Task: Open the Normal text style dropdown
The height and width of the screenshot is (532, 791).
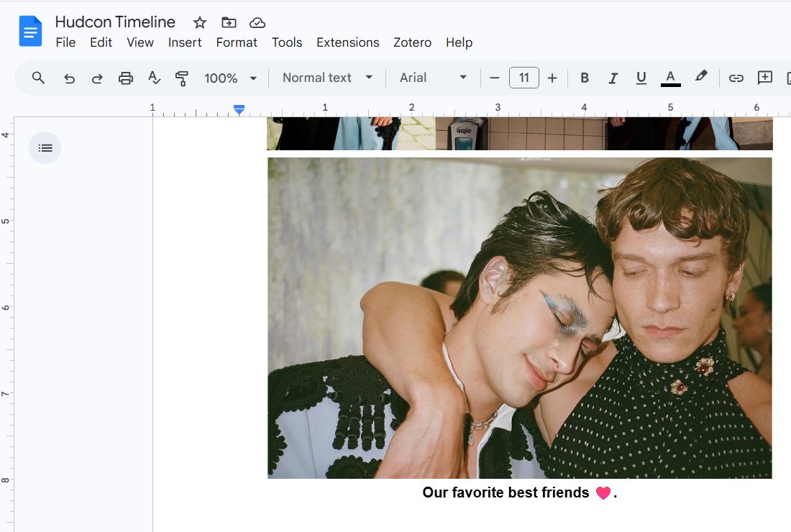Action: coord(327,78)
